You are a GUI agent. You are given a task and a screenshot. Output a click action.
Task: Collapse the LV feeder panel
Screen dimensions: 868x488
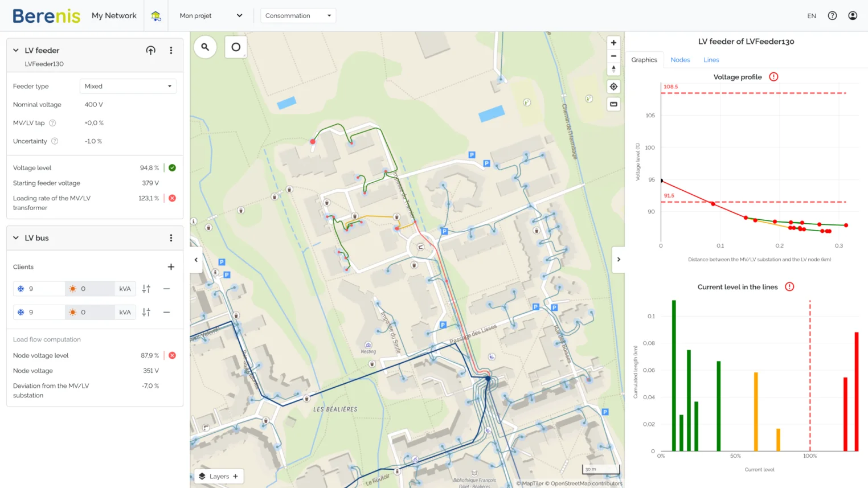(x=14, y=50)
